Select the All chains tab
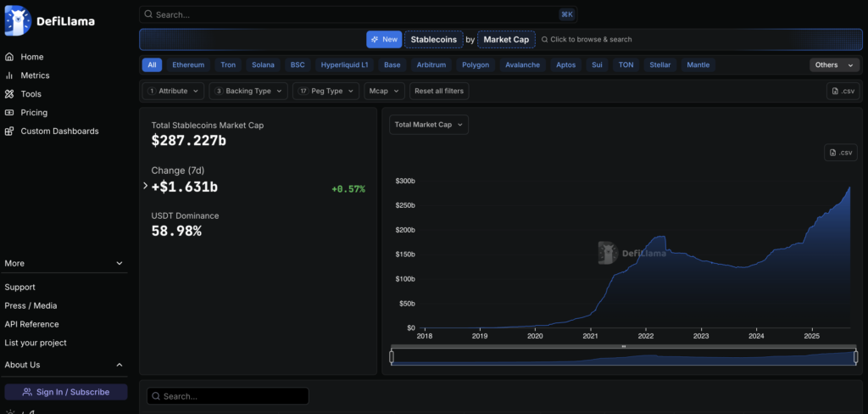The image size is (868, 414). point(152,64)
